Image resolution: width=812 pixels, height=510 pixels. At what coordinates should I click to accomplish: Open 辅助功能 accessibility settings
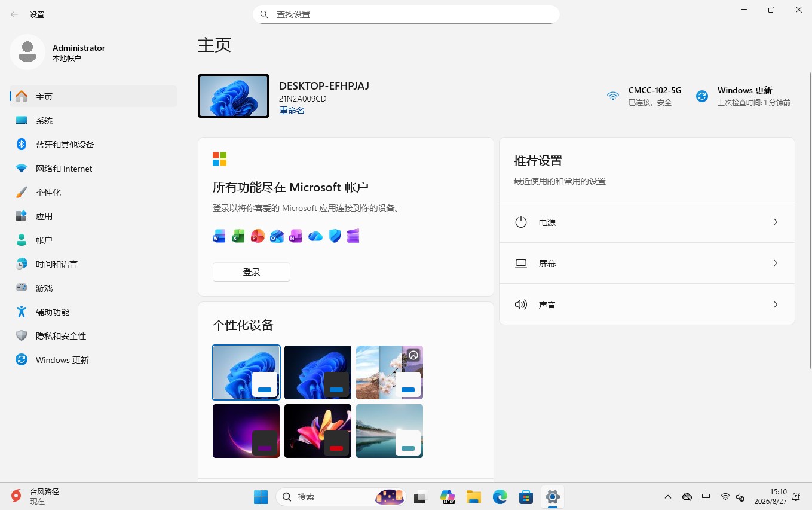coord(93,312)
